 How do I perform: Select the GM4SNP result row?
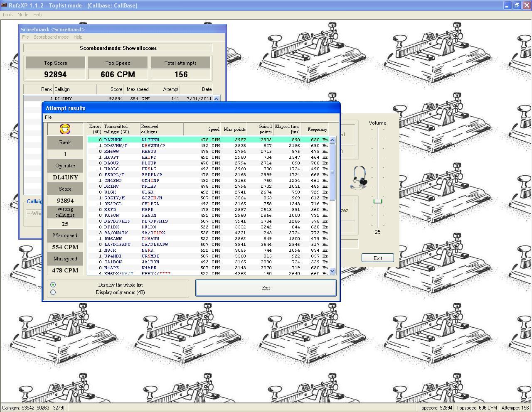(x=208, y=181)
